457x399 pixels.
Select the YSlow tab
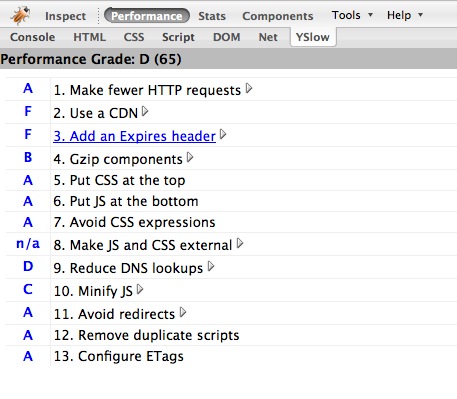(313, 37)
